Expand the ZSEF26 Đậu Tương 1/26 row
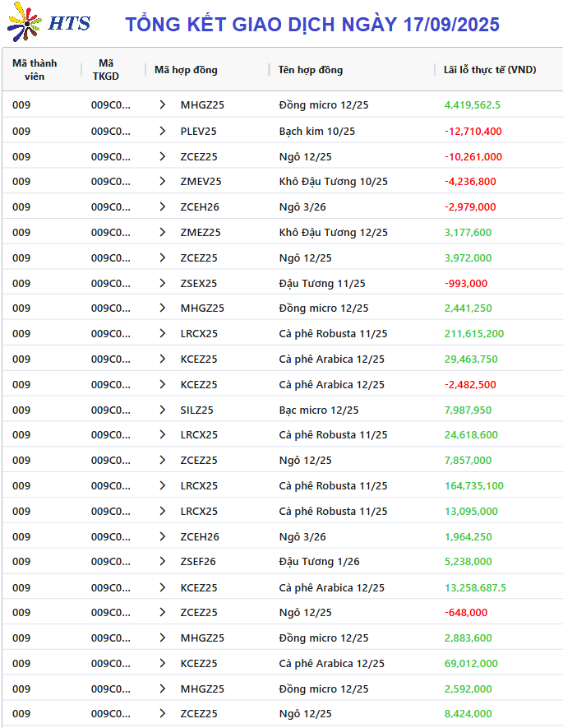This screenshot has width=563, height=728. tap(162, 561)
